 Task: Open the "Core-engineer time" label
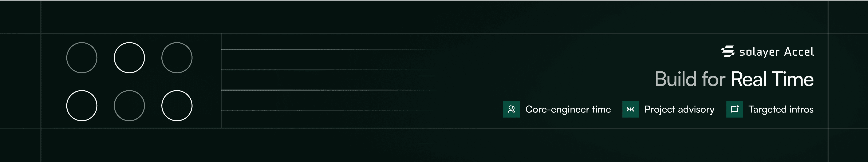tap(568, 110)
